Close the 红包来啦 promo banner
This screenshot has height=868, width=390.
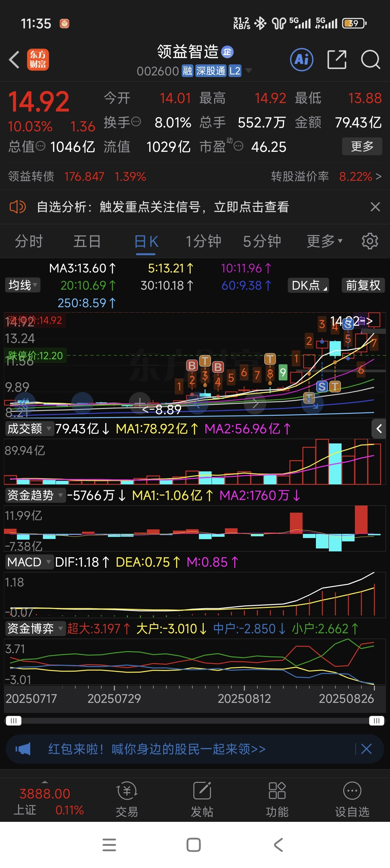pos(366,749)
